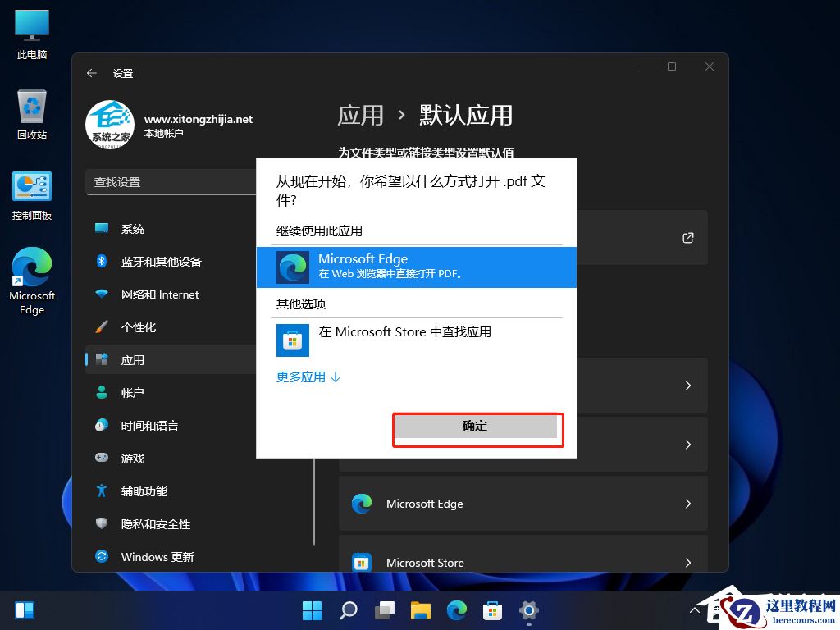The image size is (840, 630).
Task: Show hidden icons in the system tray
Action: pyautogui.click(x=695, y=610)
